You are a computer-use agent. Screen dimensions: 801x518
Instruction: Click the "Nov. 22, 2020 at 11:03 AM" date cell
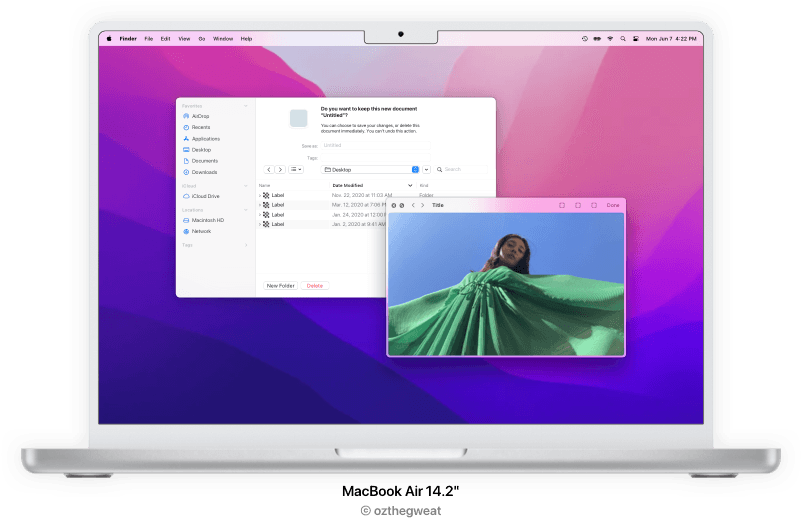pyautogui.click(x=362, y=195)
